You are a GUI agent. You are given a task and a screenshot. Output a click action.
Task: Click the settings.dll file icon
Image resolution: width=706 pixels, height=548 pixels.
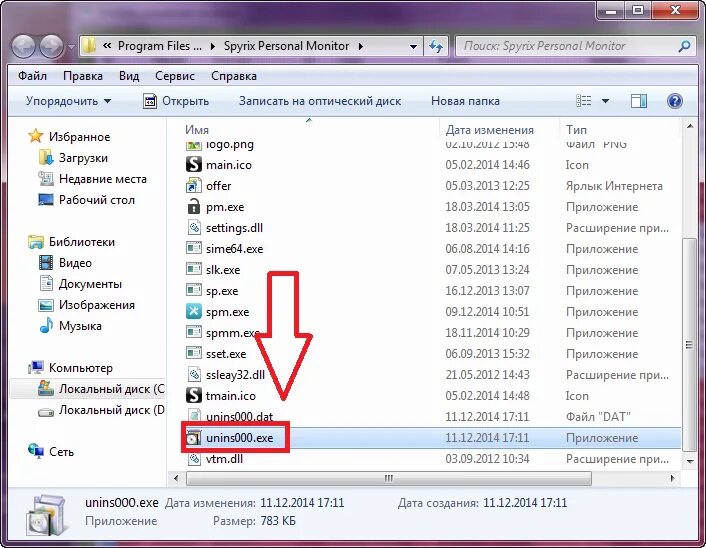[194, 228]
